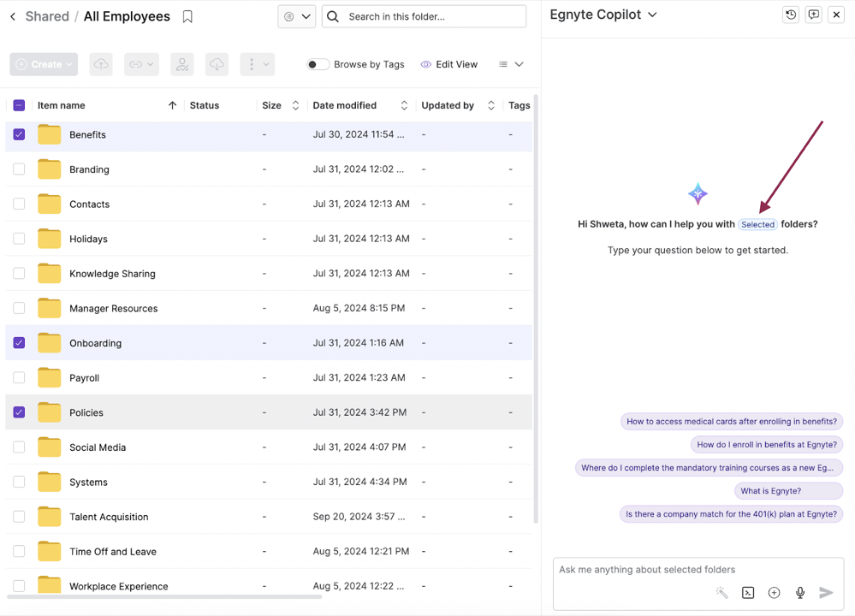Viewport: 855px width, 616px height.
Task: Check the Contacts folder checkbox
Action: tap(19, 204)
